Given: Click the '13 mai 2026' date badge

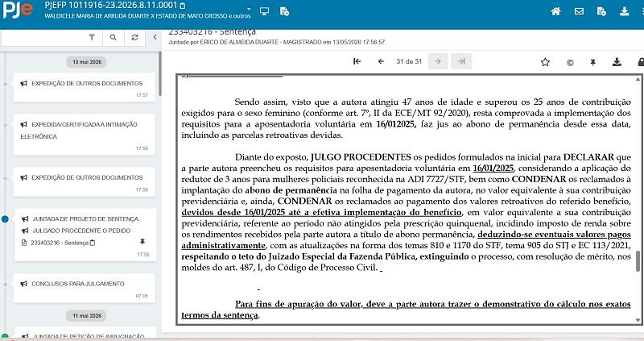Looking at the screenshot, I should tap(87, 62).
